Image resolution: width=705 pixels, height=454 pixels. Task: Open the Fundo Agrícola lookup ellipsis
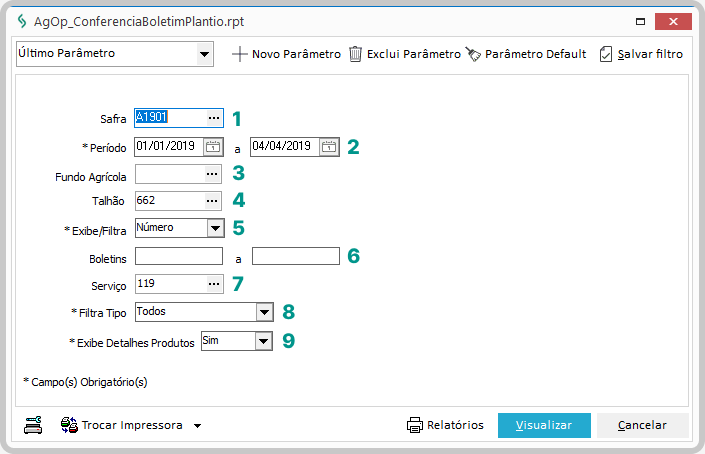(212, 174)
